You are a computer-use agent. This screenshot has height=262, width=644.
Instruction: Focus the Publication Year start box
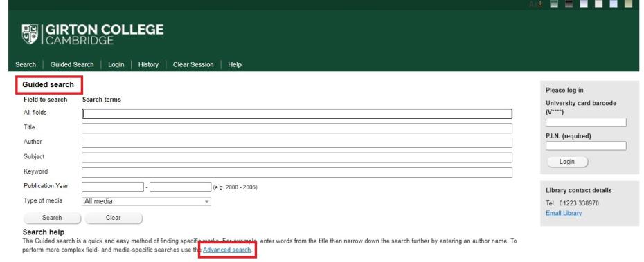(x=113, y=187)
